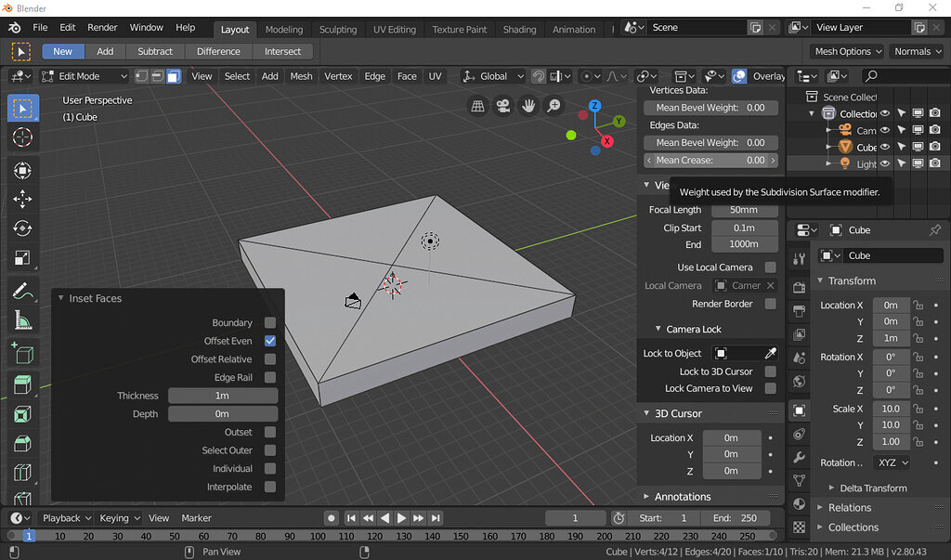Click the Subtract selection mode button
The height and width of the screenshot is (560, 951).
click(155, 51)
